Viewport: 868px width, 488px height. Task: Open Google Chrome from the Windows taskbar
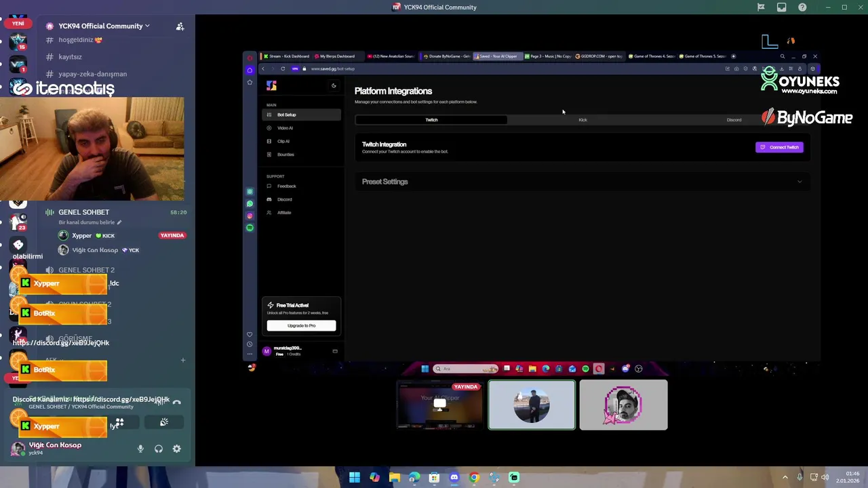point(474,477)
